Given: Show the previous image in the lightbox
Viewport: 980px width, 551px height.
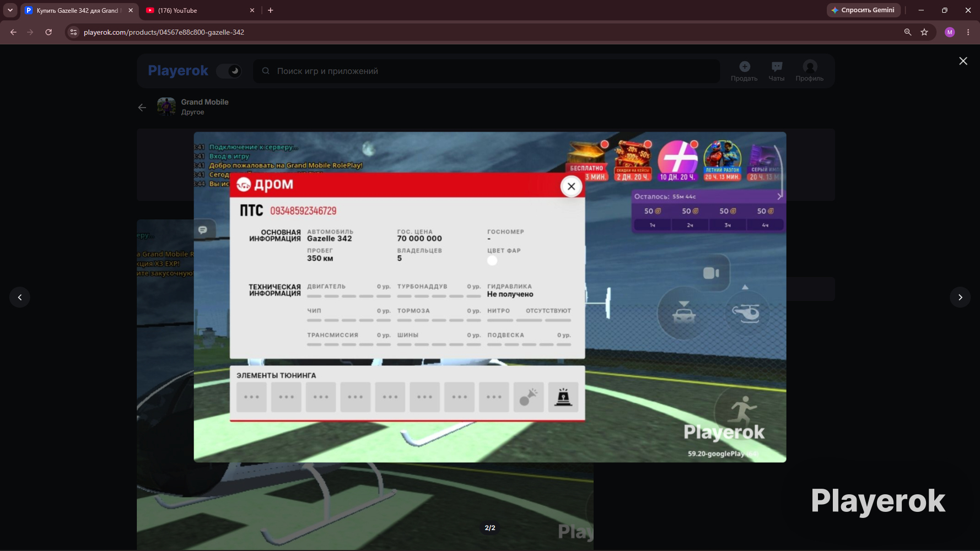Looking at the screenshot, I should pos(20,298).
